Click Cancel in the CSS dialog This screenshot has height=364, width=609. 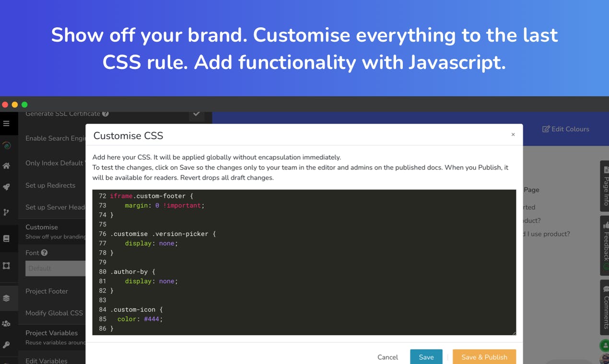(387, 357)
